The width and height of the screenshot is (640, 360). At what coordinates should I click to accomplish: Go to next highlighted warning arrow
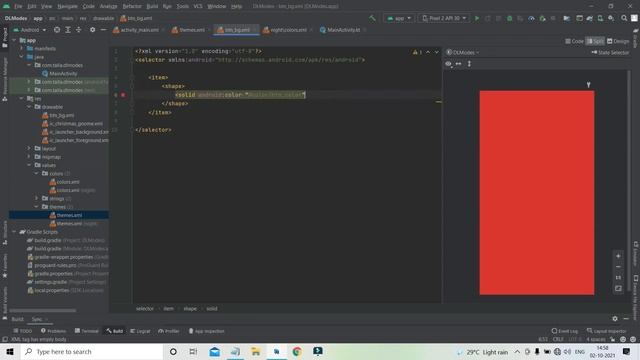pyautogui.click(x=436, y=52)
